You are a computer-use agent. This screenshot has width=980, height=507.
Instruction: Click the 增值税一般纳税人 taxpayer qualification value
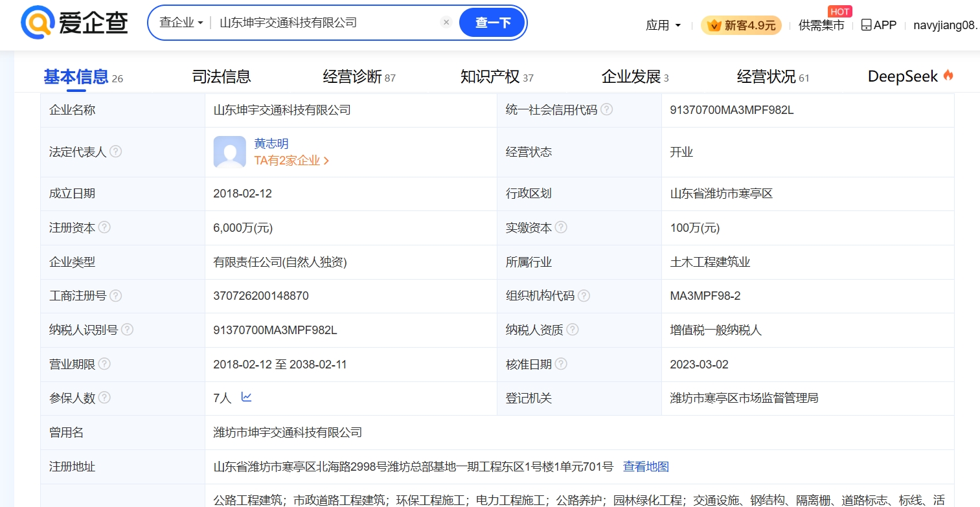[x=716, y=330]
